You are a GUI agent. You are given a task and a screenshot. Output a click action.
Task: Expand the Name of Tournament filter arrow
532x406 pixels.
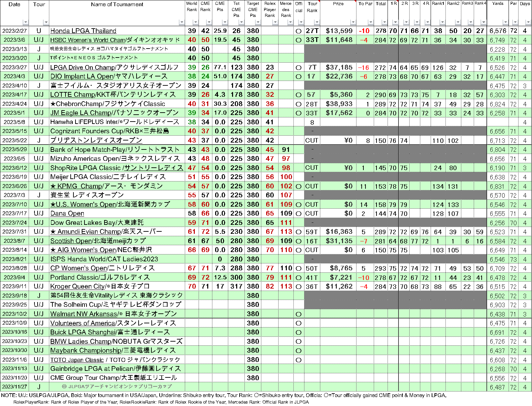(181, 22)
